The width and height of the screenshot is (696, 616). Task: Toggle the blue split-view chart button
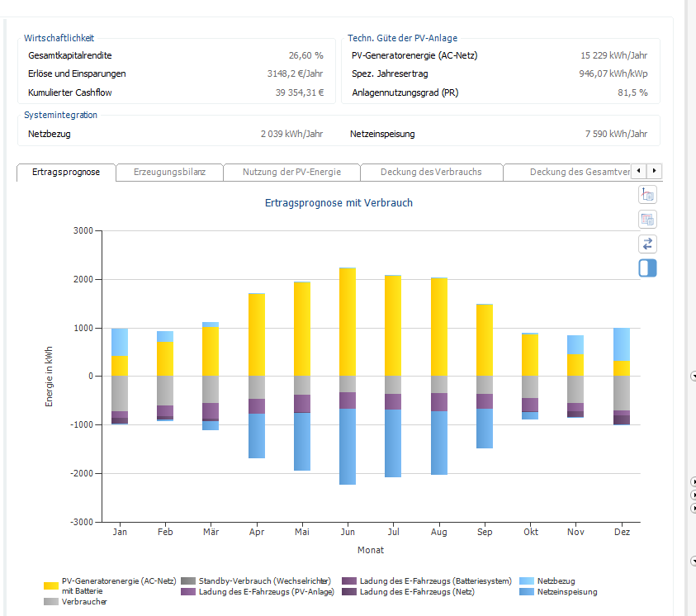(x=647, y=268)
